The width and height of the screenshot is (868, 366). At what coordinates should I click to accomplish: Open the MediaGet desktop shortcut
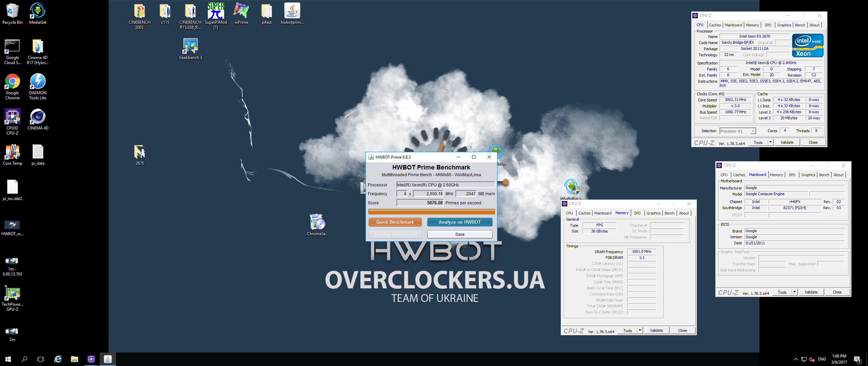click(38, 14)
